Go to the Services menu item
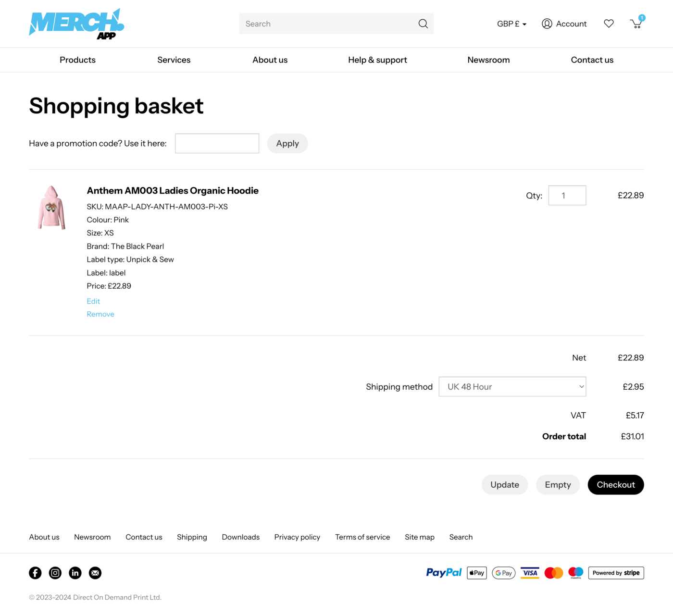 [x=174, y=60]
